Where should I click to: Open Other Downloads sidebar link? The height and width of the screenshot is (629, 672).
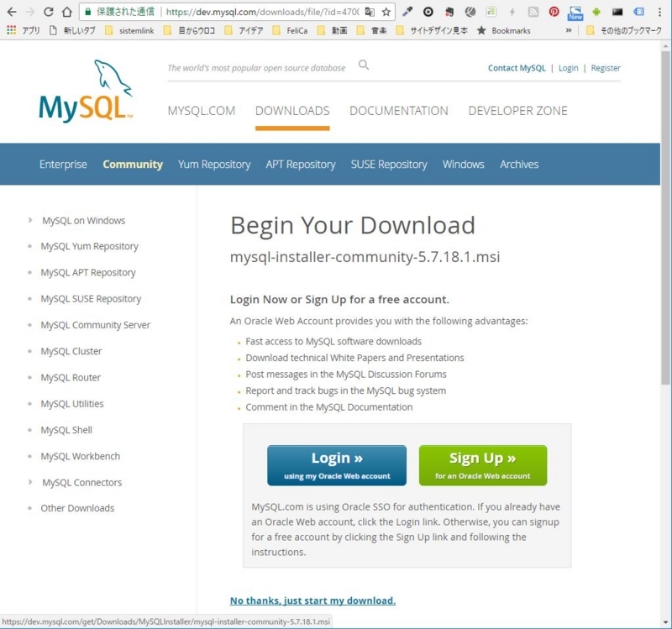coord(77,508)
